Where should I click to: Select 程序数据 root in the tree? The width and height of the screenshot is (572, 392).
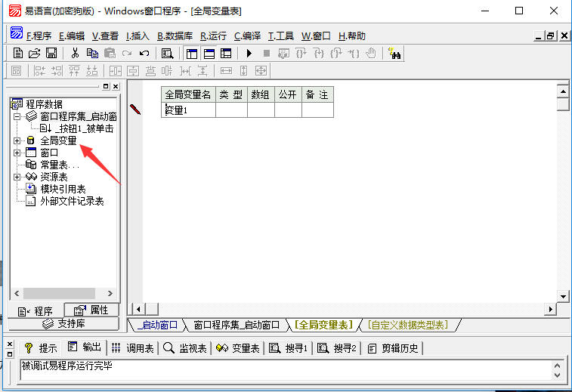44,104
